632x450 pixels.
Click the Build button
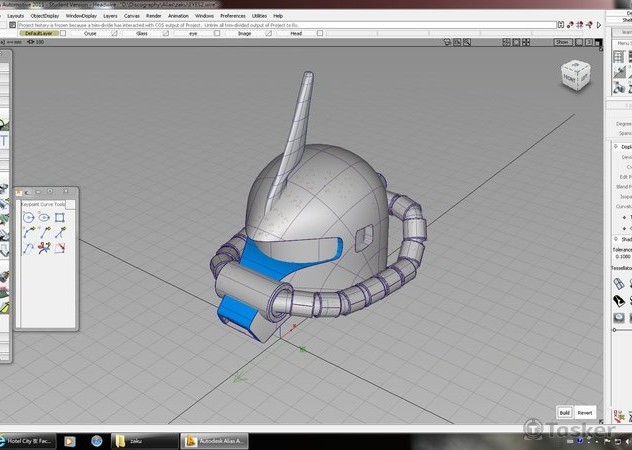point(564,412)
